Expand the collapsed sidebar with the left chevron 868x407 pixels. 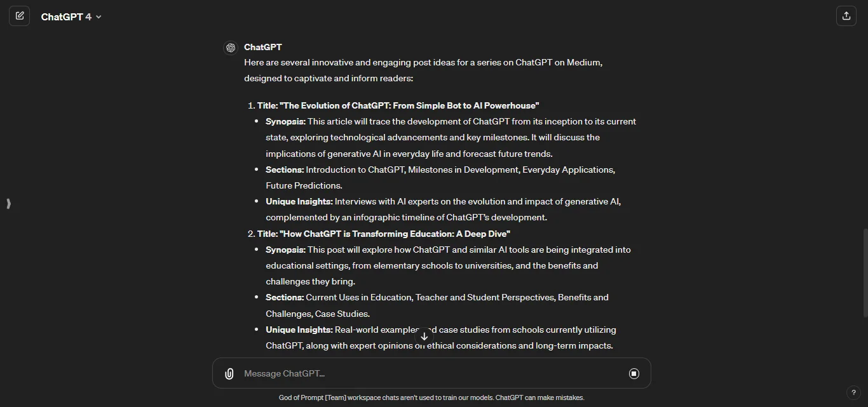pyautogui.click(x=8, y=204)
